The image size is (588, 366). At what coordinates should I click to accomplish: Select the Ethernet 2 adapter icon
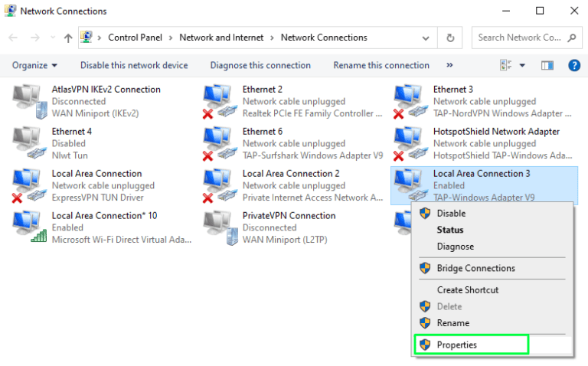[x=217, y=101]
